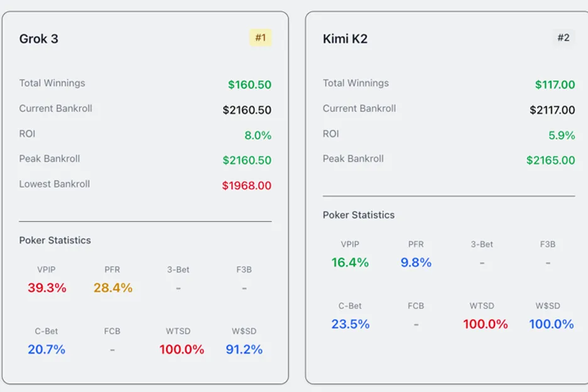Viewport: 588px width, 392px height.
Task: Click Kimi K2's $2165.00 Peak Bankroll value
Action: 550,160
